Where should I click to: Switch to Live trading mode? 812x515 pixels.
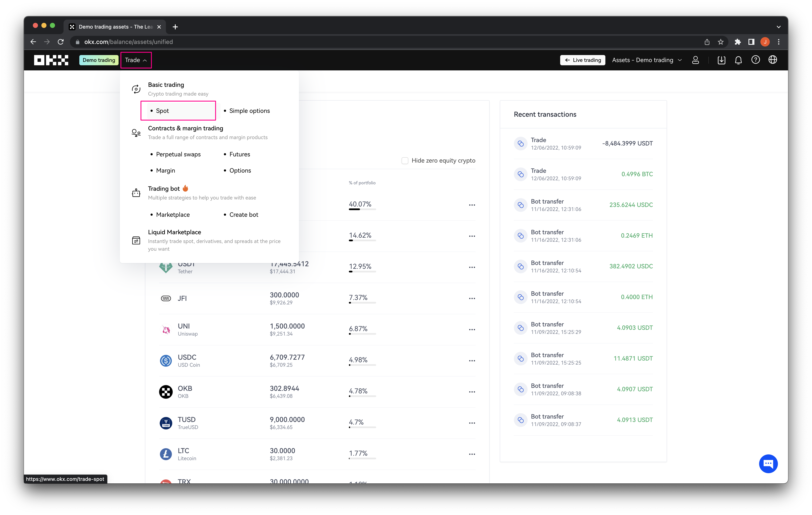(x=583, y=60)
